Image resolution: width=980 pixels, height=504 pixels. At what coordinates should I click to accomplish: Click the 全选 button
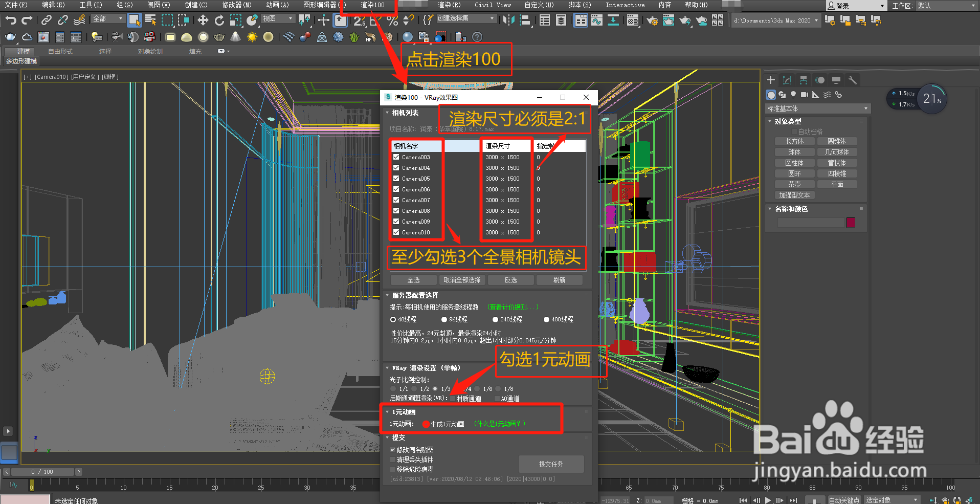[414, 280]
